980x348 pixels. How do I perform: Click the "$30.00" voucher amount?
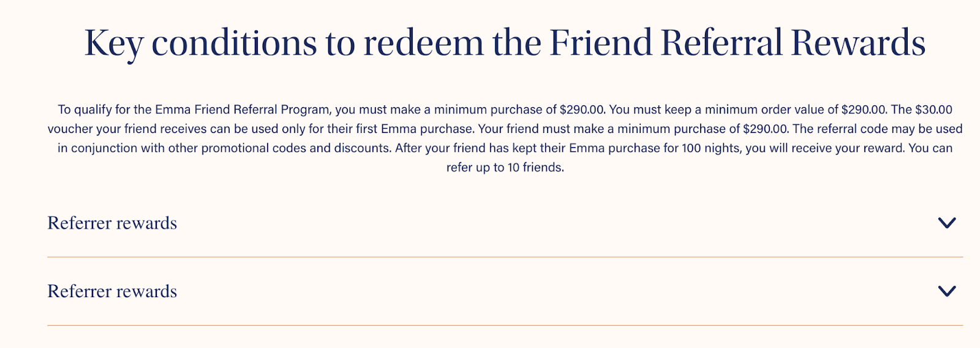[x=934, y=110]
